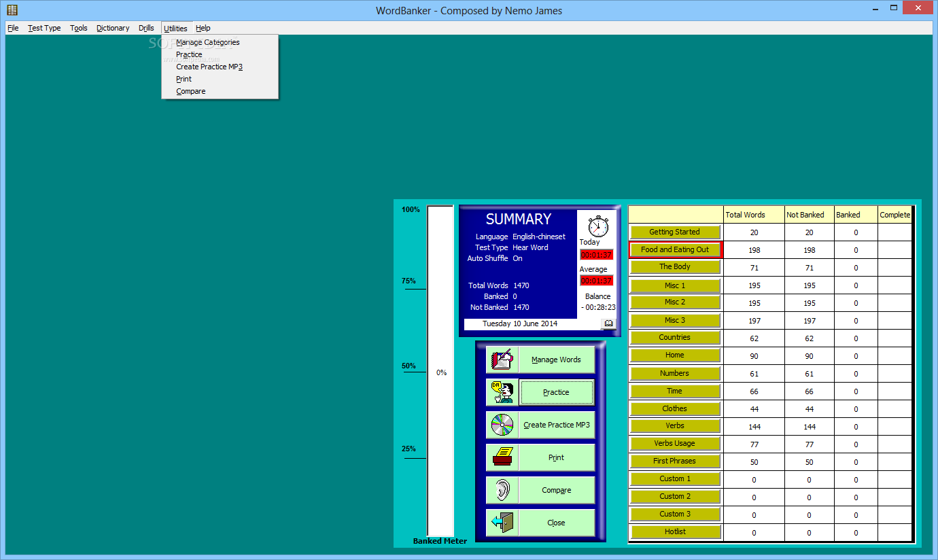Click the Compare button in the panel

[x=556, y=490]
